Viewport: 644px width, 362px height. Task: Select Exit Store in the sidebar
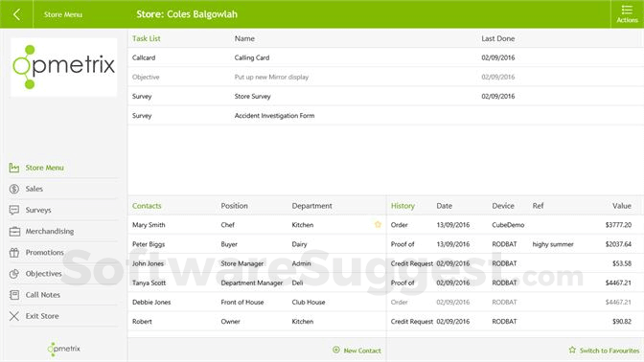click(63, 316)
